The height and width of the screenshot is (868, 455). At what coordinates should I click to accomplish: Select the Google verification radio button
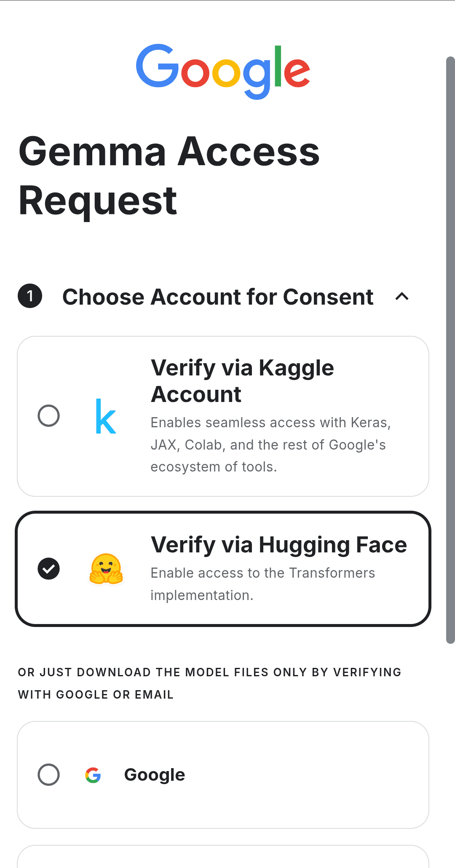point(49,775)
